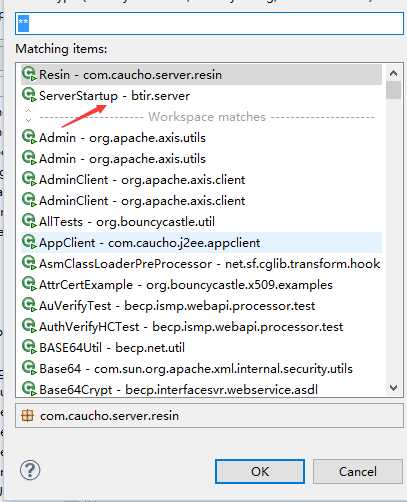Click the class icon next to Base64Crypt
Image resolution: width=407 pixels, height=502 pixels.
click(29, 389)
